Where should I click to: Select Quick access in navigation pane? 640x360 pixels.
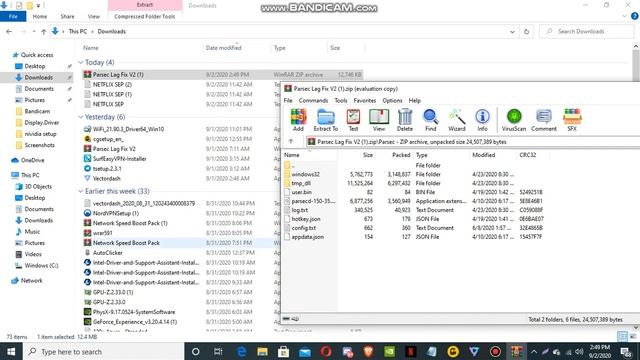(37, 55)
